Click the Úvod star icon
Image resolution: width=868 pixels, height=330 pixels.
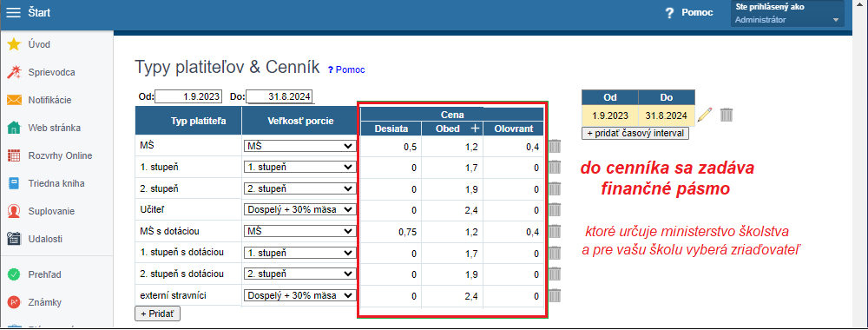pos(14,44)
